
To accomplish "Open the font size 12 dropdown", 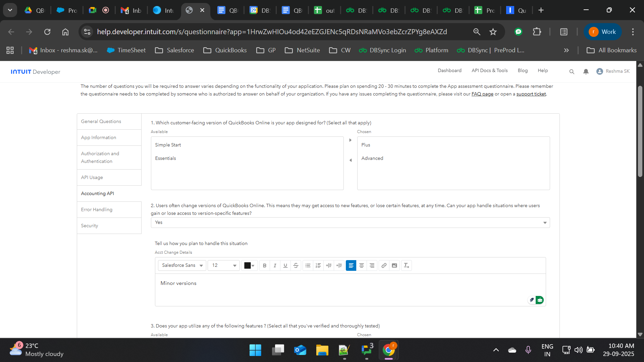I will click(x=224, y=265).
